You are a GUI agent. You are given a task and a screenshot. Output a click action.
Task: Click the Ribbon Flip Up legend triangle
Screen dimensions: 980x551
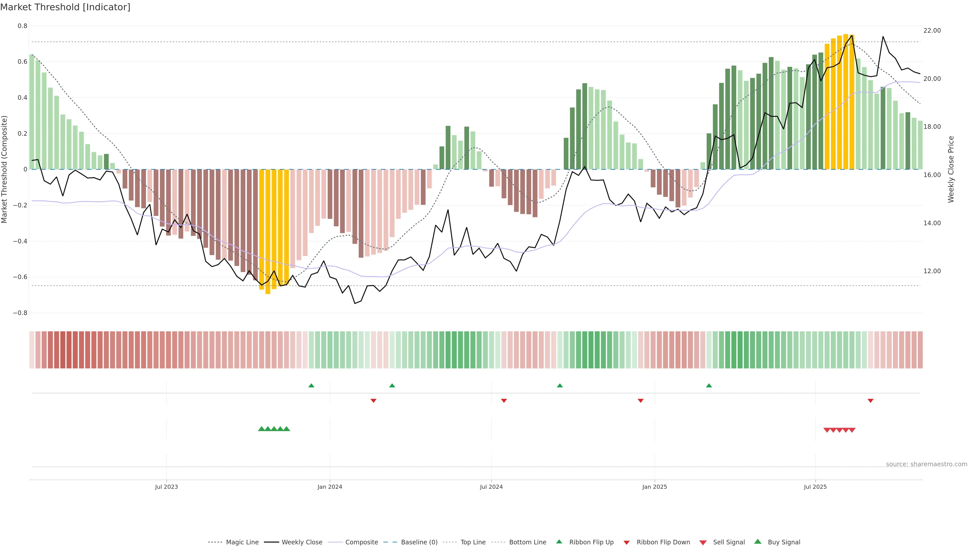[x=559, y=542]
